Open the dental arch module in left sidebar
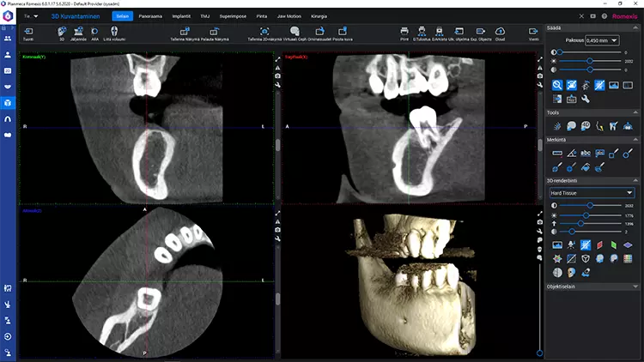Screen dimensions: 644x362 [8, 119]
